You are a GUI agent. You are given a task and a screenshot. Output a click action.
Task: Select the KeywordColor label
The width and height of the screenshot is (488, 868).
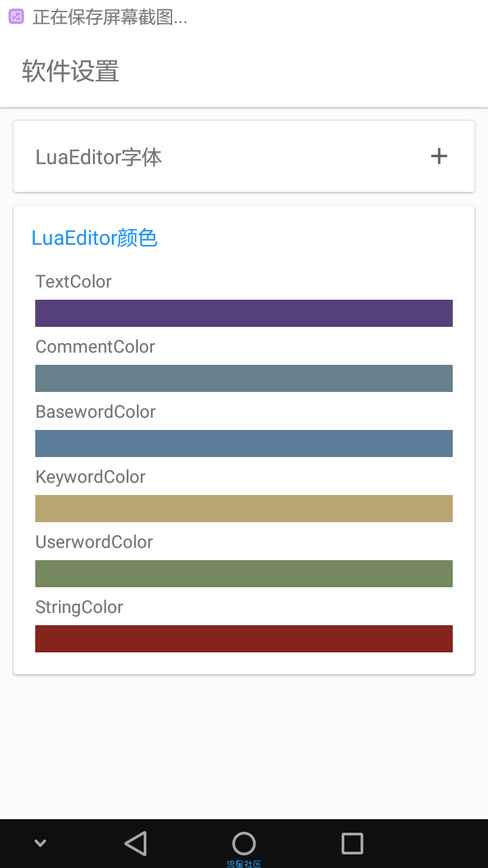pos(90,477)
